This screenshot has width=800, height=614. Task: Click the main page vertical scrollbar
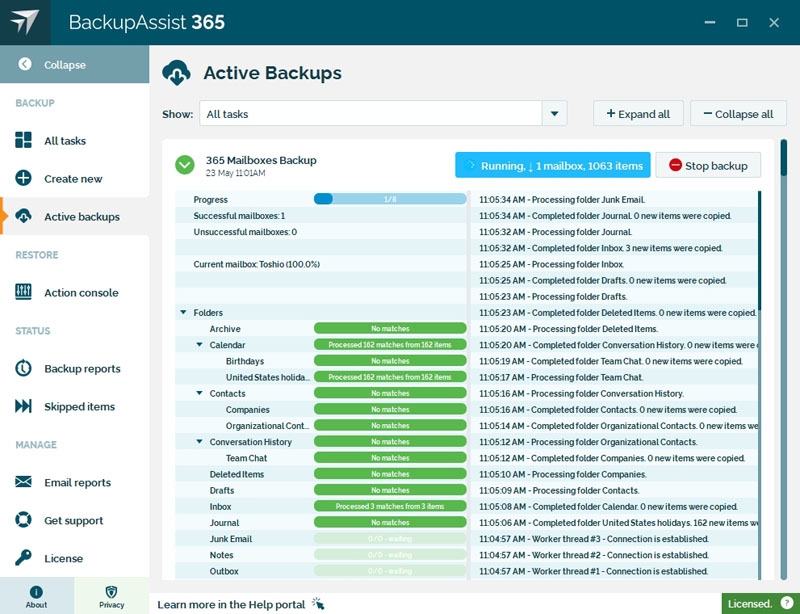point(784,360)
